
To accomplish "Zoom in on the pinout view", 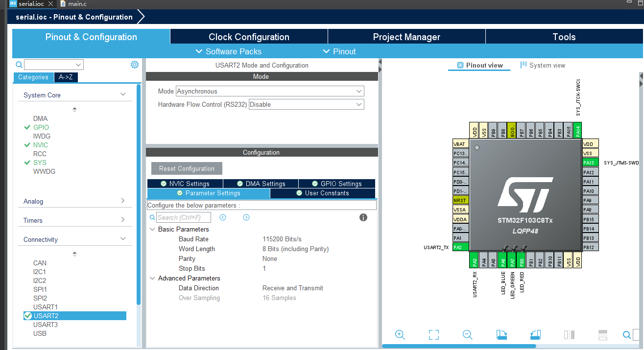I will [400, 335].
